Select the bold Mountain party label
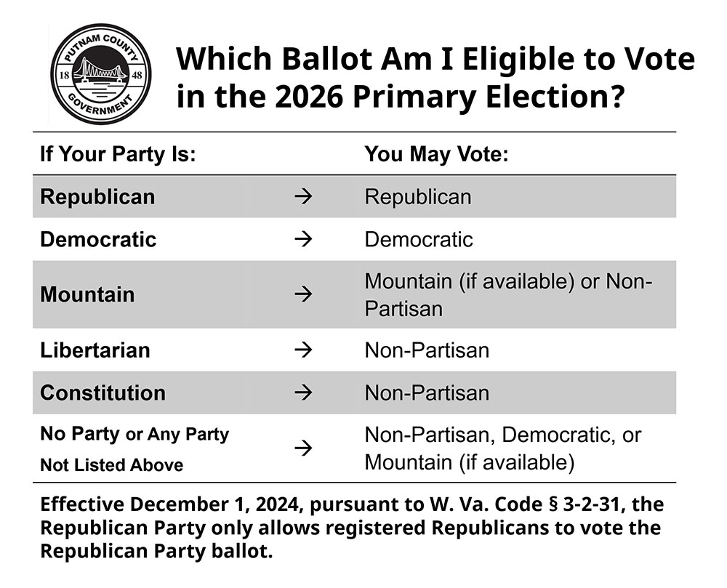The image size is (727, 588). click(x=87, y=294)
